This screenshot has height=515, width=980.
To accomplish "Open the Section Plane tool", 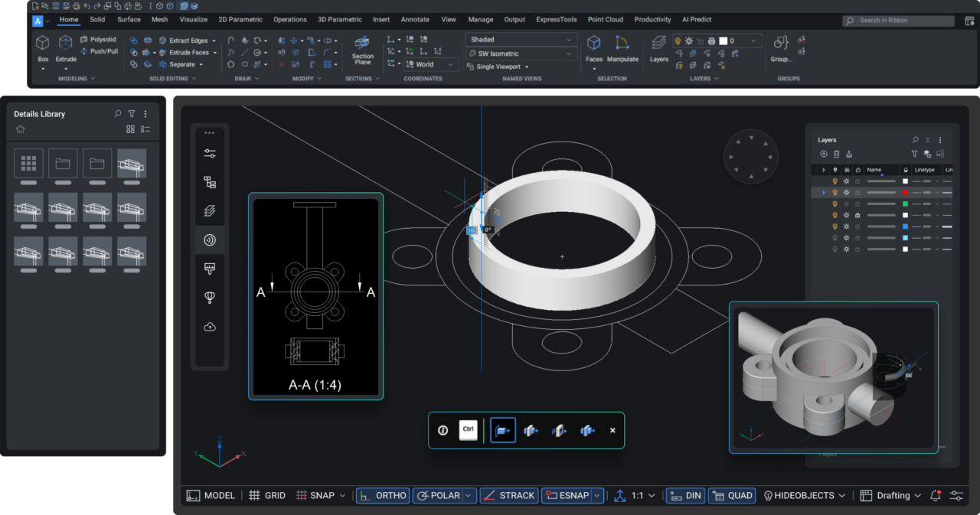I will 363,51.
